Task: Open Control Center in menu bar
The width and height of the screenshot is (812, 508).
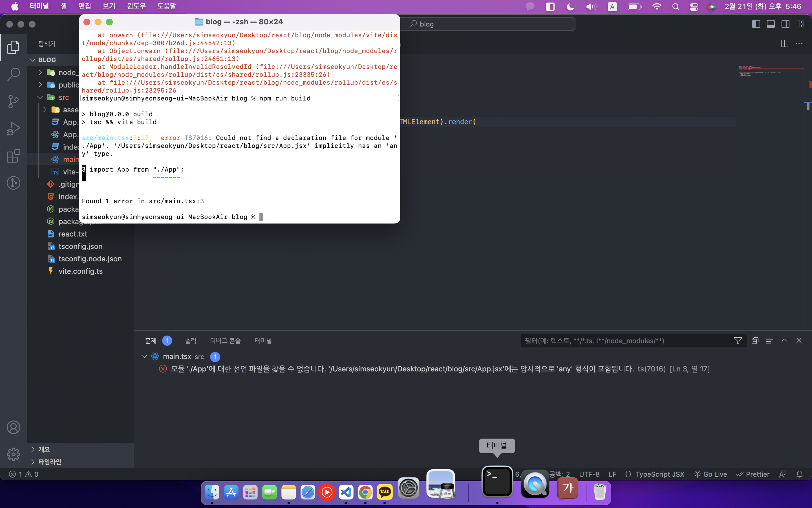Action: click(694, 6)
